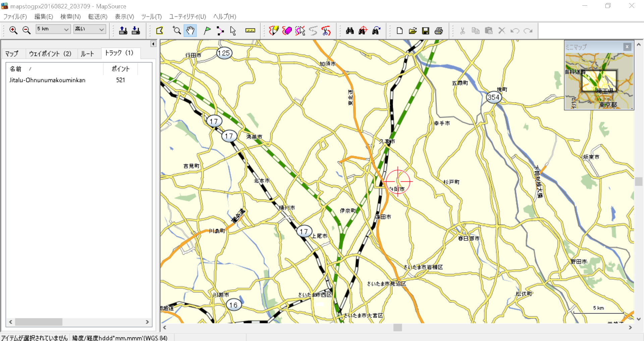Viewport: 644px width, 341px height.
Task: Click the 春日部市 label on map
Action: [x=469, y=238]
